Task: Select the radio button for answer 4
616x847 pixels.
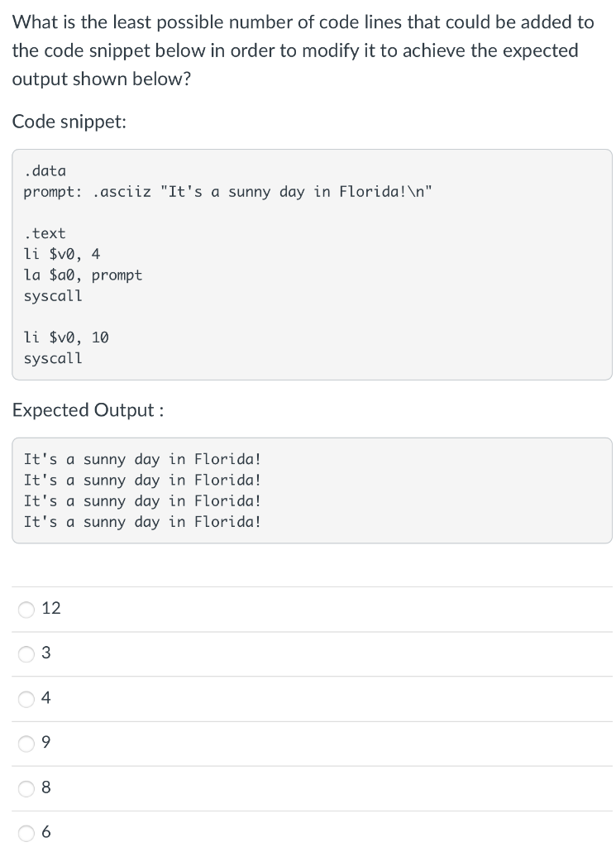Action: point(26,699)
